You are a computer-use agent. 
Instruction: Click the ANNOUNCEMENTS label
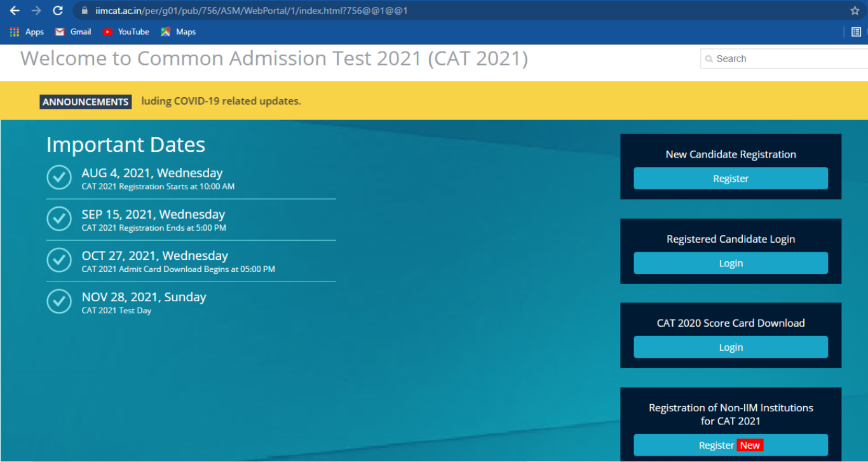(x=86, y=102)
